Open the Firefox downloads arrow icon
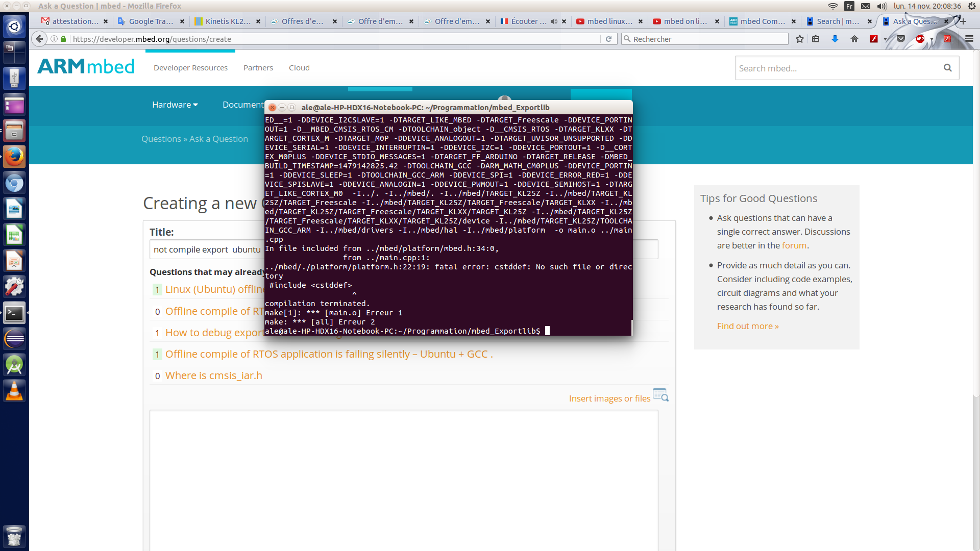This screenshot has width=980, height=551. coord(835,39)
